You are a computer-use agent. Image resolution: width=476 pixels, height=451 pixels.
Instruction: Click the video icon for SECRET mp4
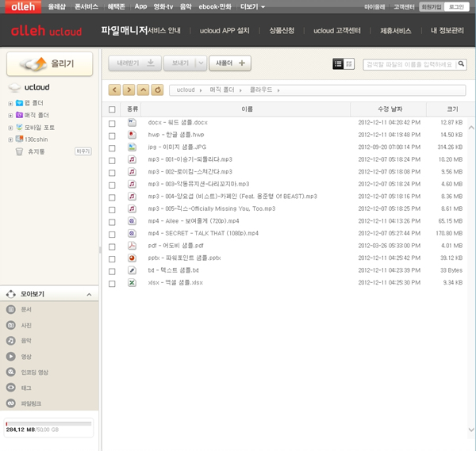[x=132, y=233]
